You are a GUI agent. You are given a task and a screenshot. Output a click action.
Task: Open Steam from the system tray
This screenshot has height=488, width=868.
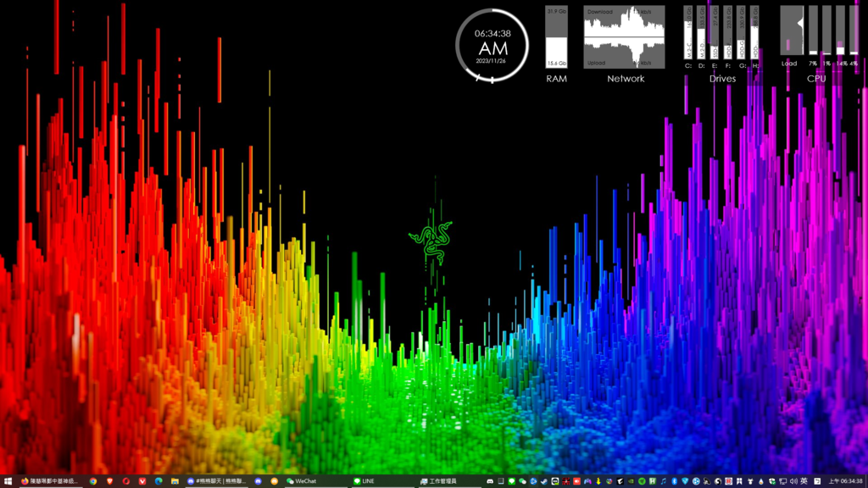tap(544, 481)
